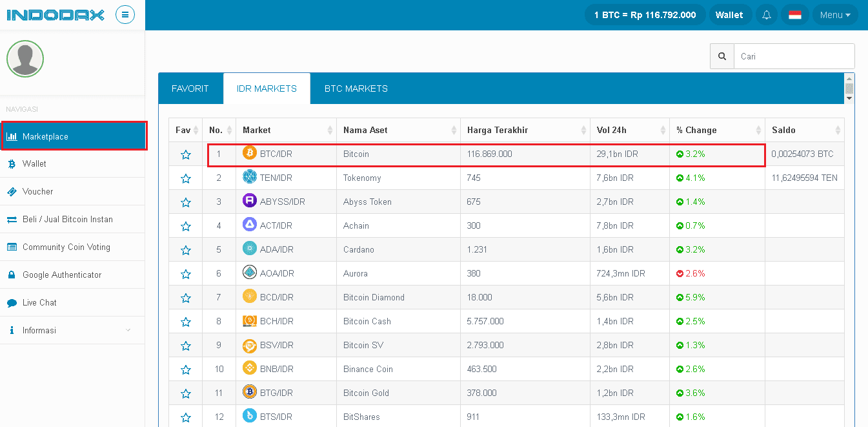Sort table by Vol 24h column
The image size is (868, 427).
[630, 130]
